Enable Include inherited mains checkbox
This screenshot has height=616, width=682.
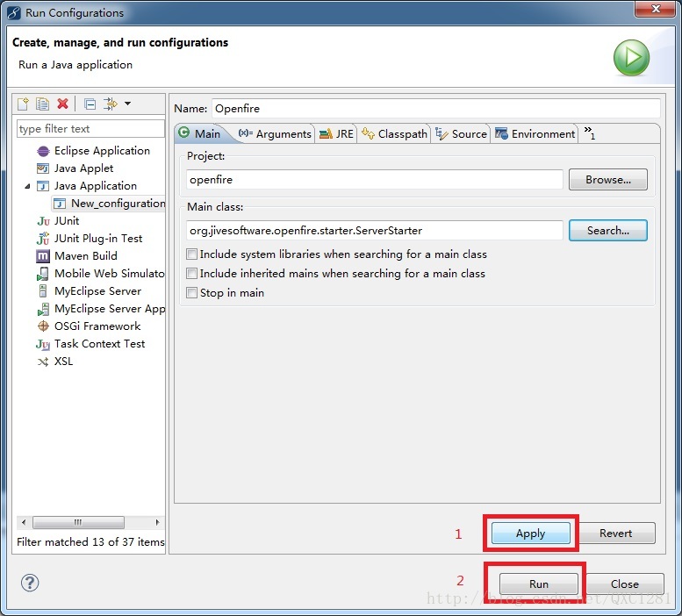tap(192, 274)
